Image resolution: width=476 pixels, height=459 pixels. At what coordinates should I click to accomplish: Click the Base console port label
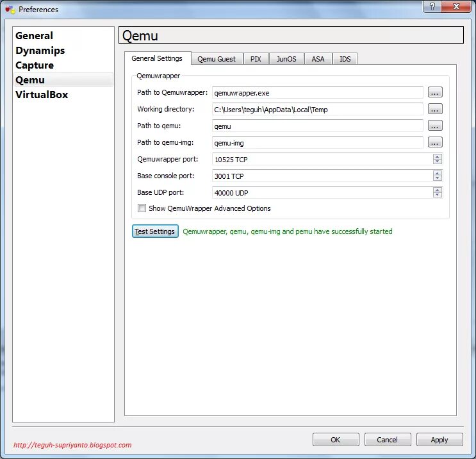point(165,176)
